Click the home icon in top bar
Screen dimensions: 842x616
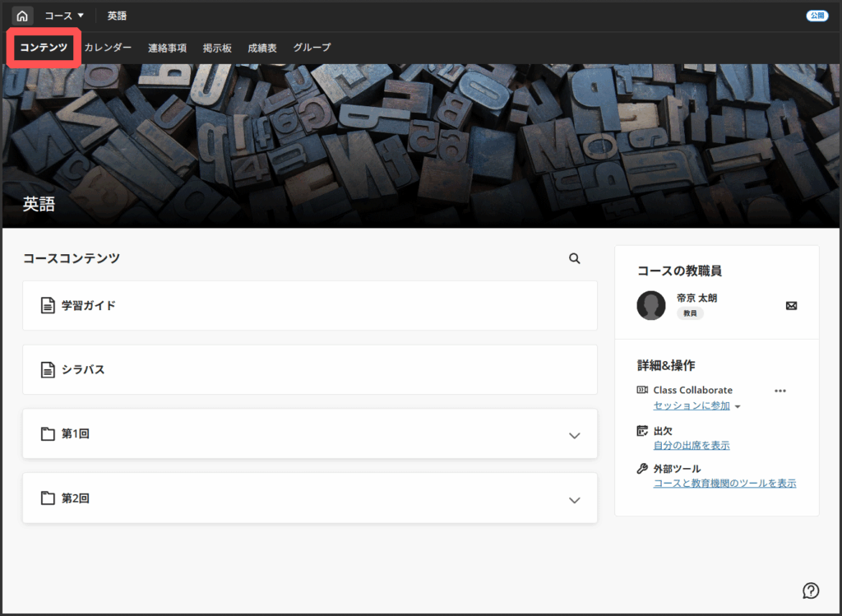22,16
